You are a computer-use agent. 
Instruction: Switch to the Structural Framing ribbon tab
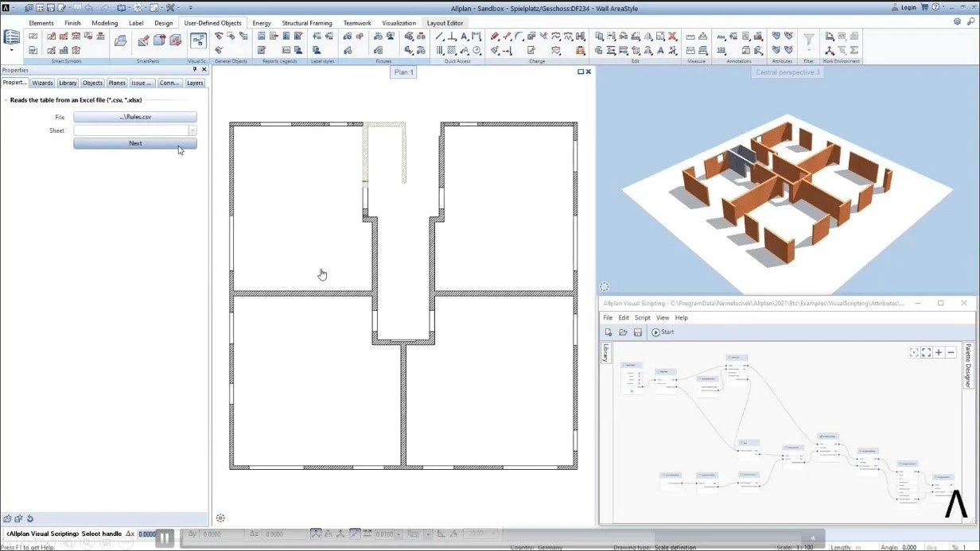click(x=306, y=23)
